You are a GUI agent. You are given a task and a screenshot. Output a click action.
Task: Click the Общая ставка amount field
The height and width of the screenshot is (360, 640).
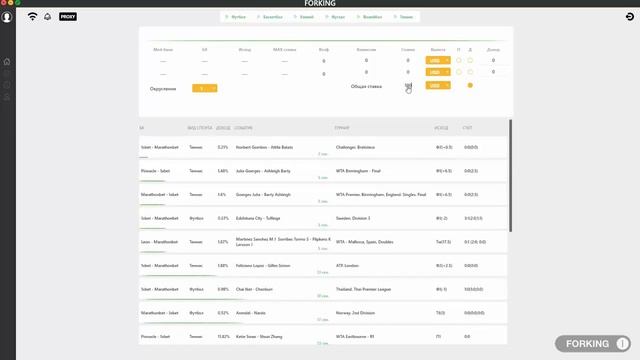tap(408, 86)
